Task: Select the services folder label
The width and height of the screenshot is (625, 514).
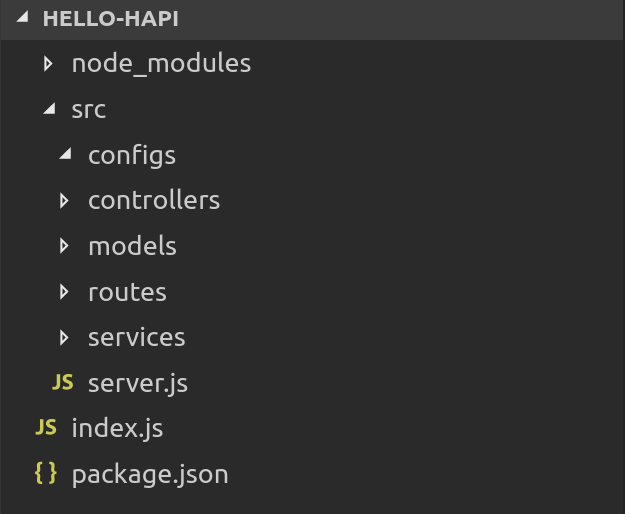Action: pyautogui.click(x=136, y=337)
